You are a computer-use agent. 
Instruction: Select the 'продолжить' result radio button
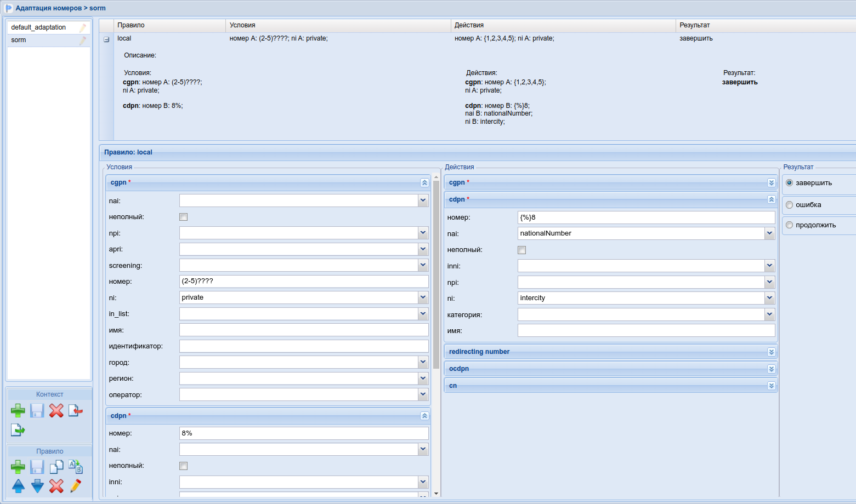(789, 225)
